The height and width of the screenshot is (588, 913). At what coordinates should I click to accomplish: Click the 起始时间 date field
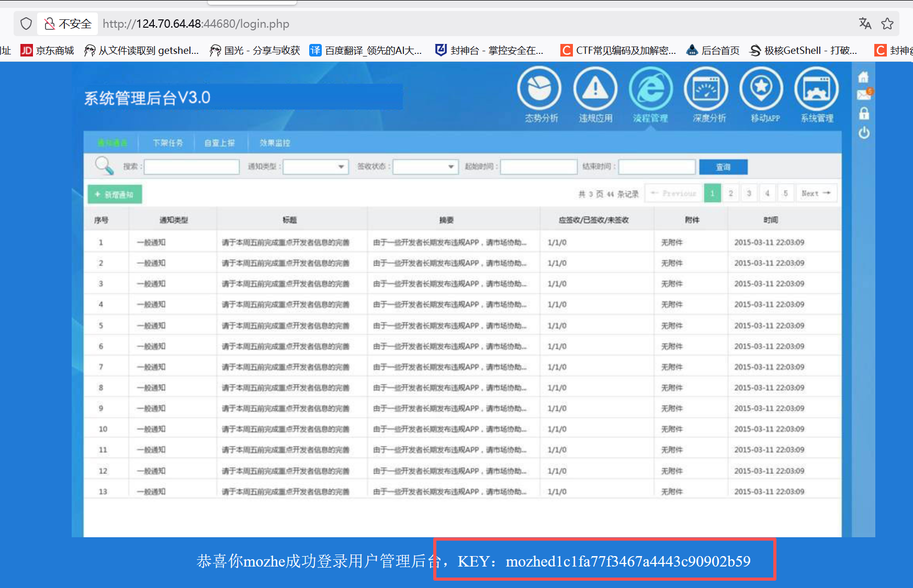click(539, 167)
